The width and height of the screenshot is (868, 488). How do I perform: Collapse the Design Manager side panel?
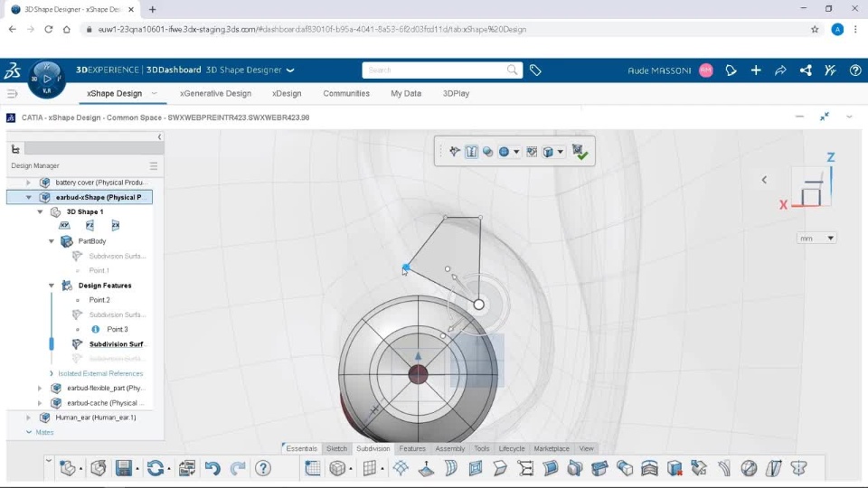(x=160, y=137)
